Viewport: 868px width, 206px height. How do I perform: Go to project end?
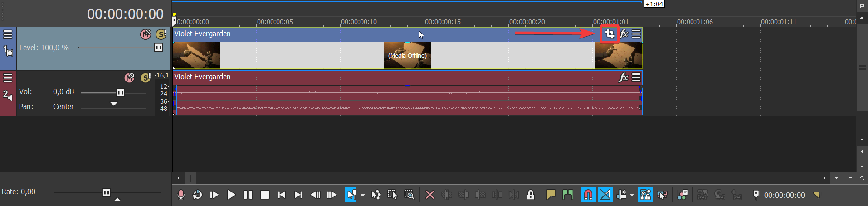click(298, 195)
